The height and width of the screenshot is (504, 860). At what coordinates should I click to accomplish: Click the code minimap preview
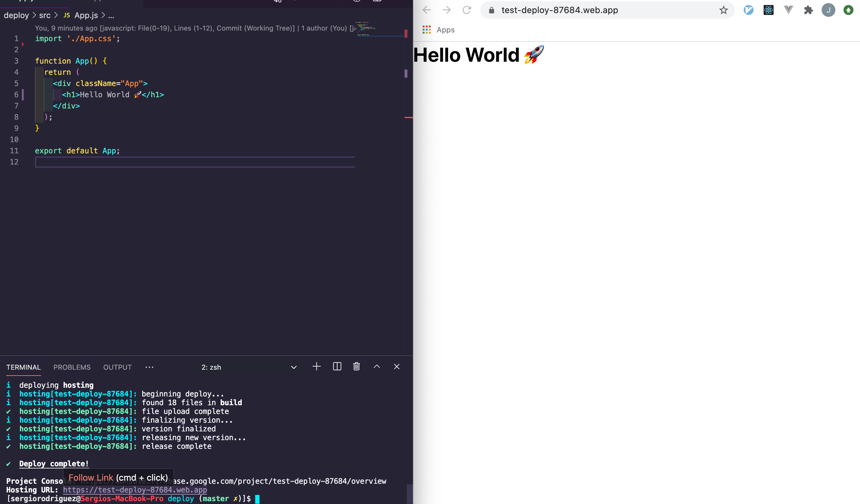pos(367,28)
